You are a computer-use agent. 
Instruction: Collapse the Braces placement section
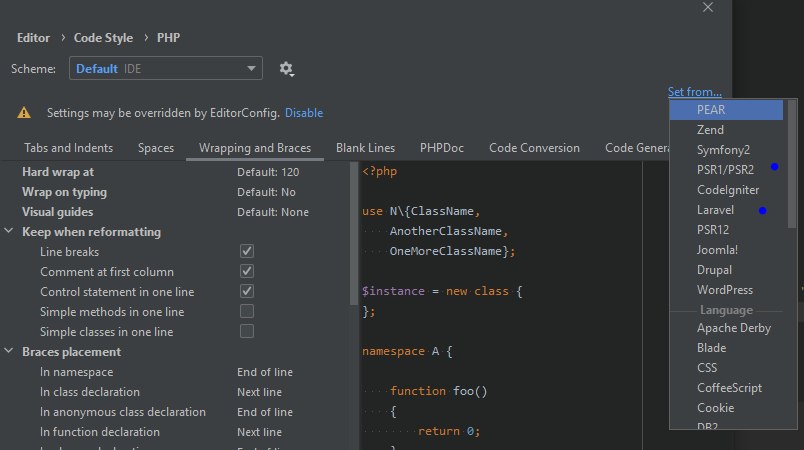[x=10, y=352]
